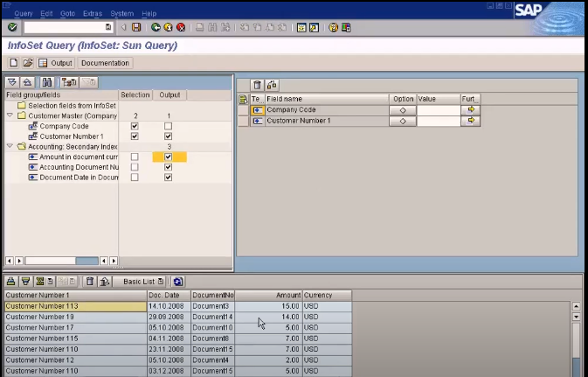
Task: Open the Sum total dropdown arrow
Action: point(51,282)
